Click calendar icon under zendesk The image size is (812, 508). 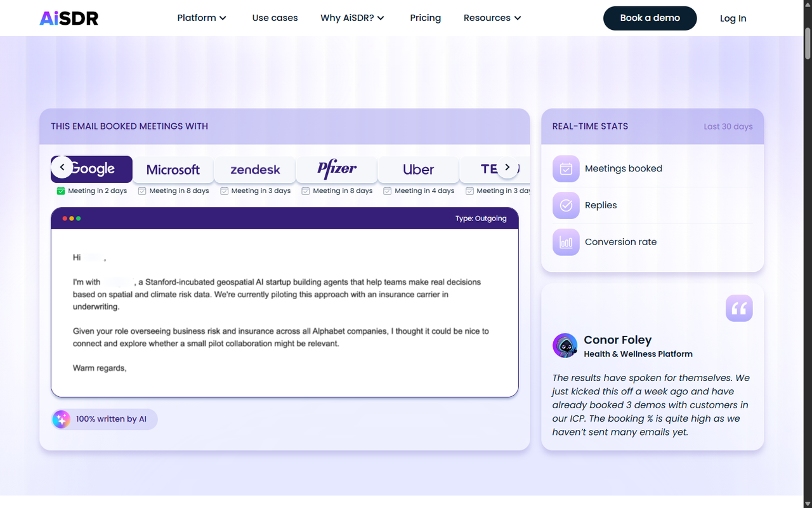224,190
